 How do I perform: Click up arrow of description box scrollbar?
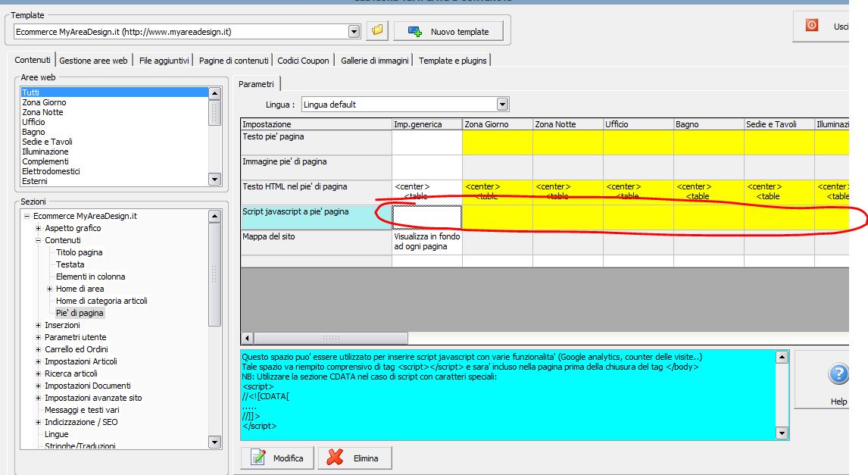[782, 357]
